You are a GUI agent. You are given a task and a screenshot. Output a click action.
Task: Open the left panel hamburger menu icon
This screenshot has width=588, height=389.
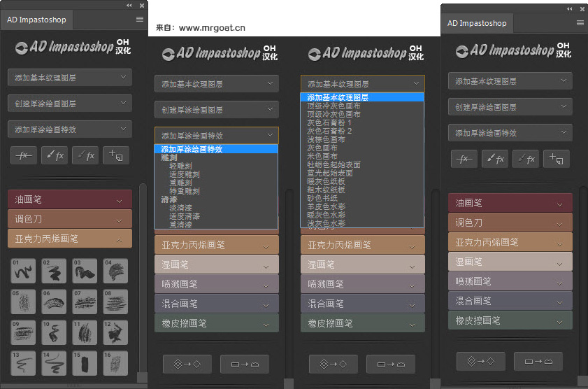click(140, 19)
